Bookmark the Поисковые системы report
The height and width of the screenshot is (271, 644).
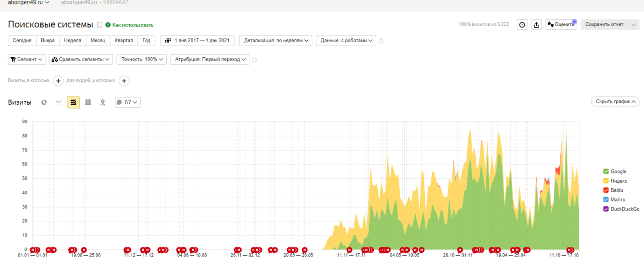click(99, 25)
